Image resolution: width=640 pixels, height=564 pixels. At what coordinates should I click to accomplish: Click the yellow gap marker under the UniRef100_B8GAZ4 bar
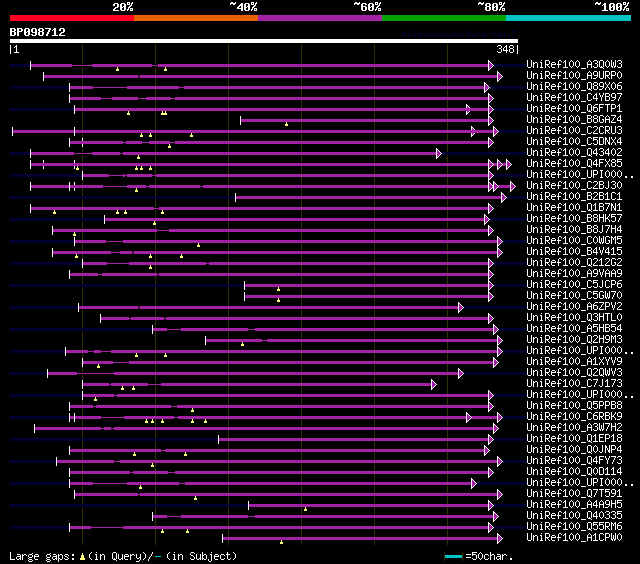coord(287,124)
